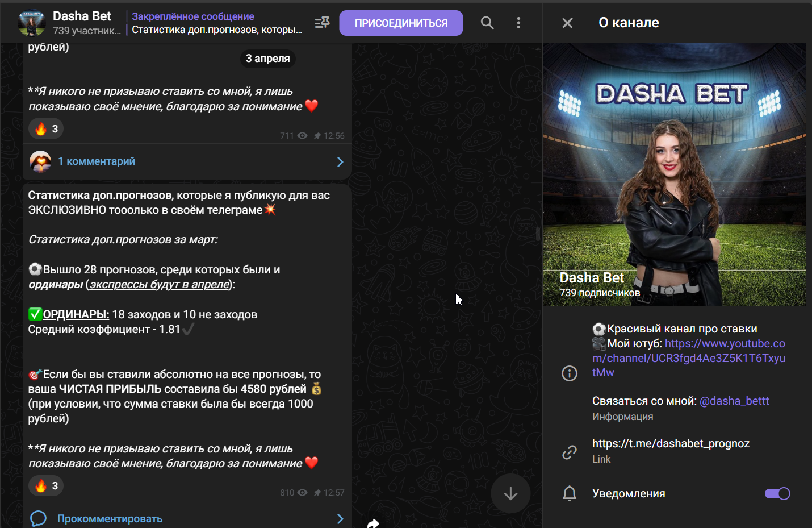The width and height of the screenshot is (812, 528).
Task: Open the Dasha Bet channel avatar in header
Action: (x=32, y=23)
